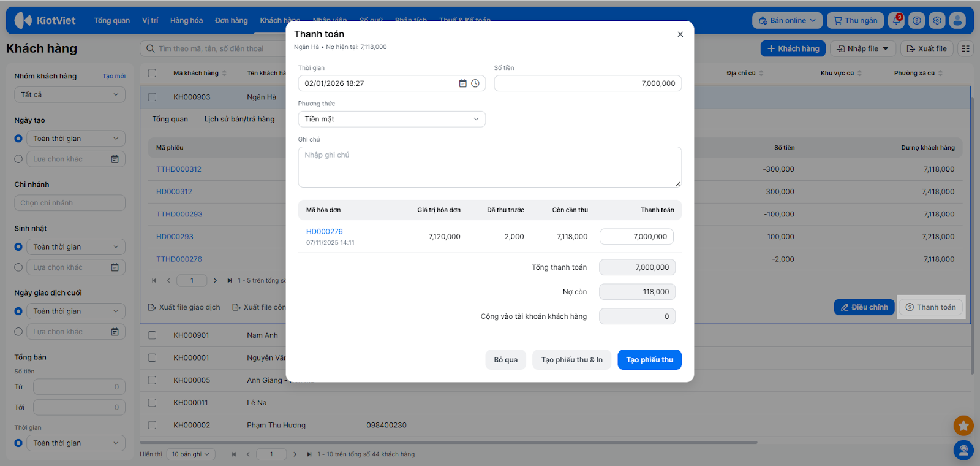Go to next page of customer list
Viewport: 980px width, 466px height.
coord(295,454)
